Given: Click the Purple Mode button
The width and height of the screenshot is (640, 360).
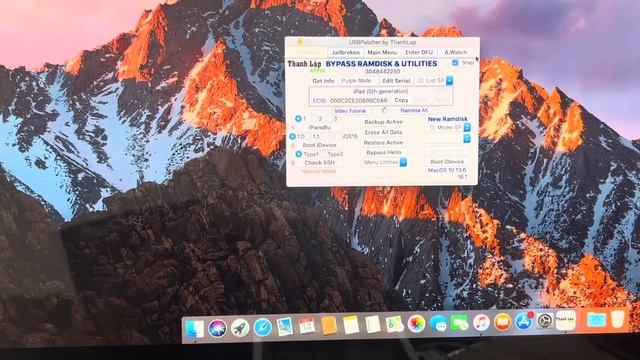Looking at the screenshot, I should [356, 81].
